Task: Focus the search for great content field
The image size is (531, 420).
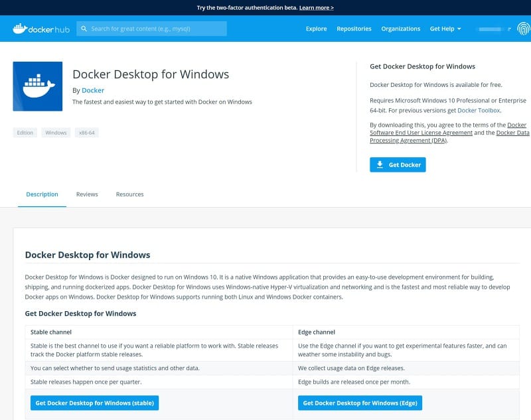Action: tap(157, 29)
